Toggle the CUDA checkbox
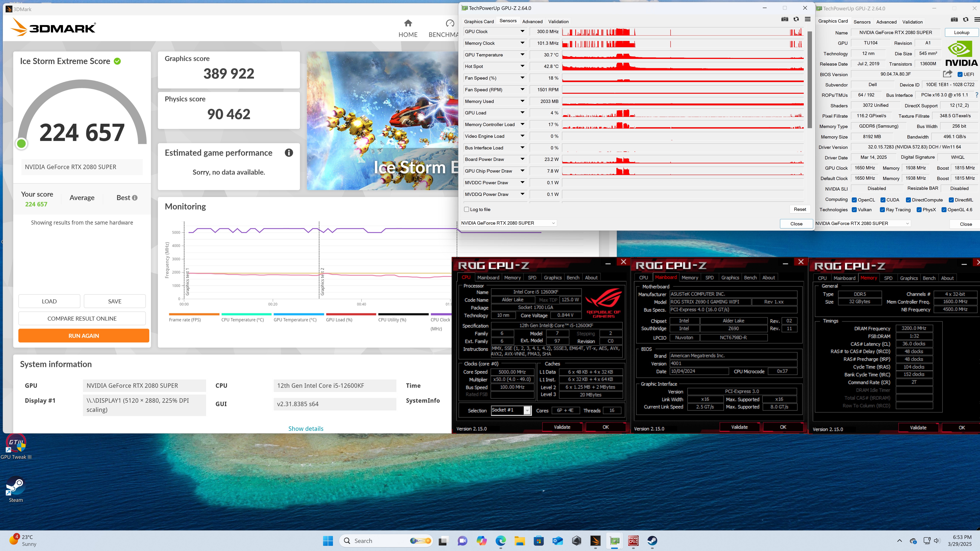 click(x=883, y=200)
